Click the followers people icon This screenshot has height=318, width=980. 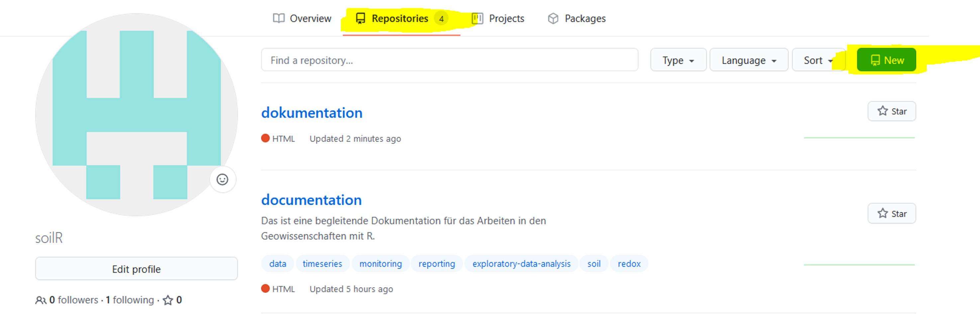41,300
